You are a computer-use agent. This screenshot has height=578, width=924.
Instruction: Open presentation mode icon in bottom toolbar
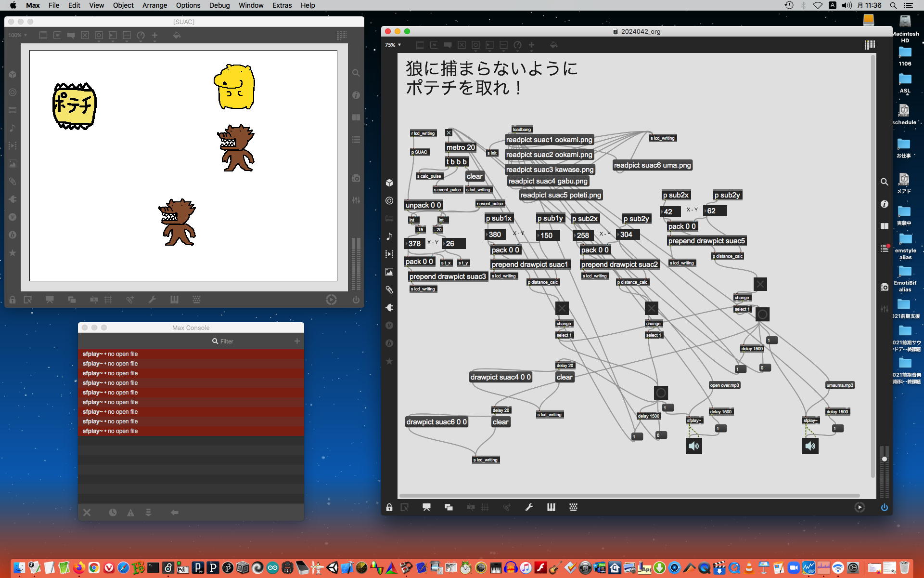(426, 507)
